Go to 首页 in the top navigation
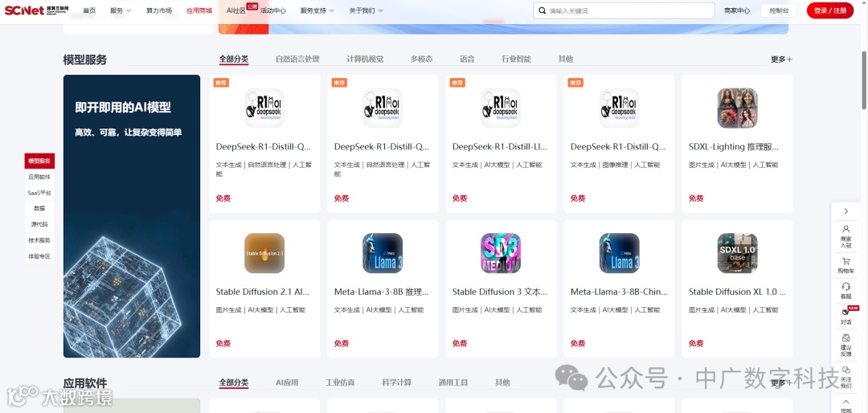 click(89, 10)
